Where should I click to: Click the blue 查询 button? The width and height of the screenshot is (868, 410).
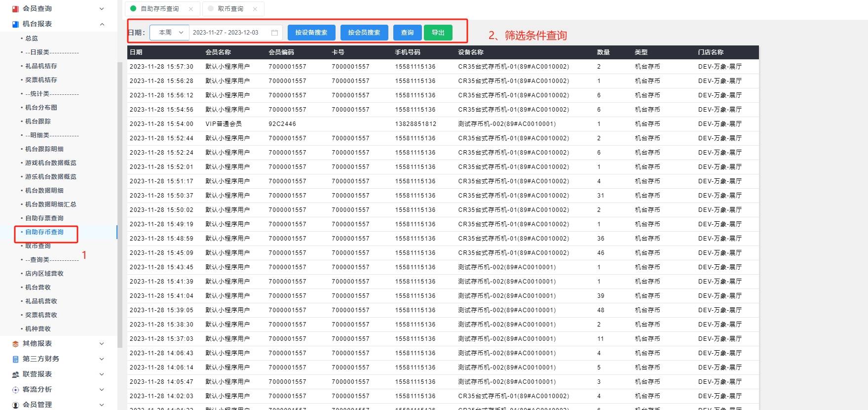click(408, 33)
